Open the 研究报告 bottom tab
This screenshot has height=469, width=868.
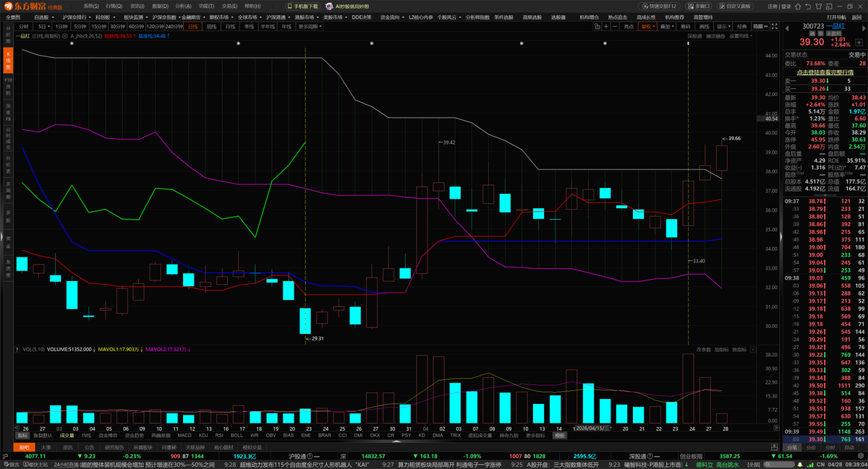pyautogui.click(x=114, y=447)
